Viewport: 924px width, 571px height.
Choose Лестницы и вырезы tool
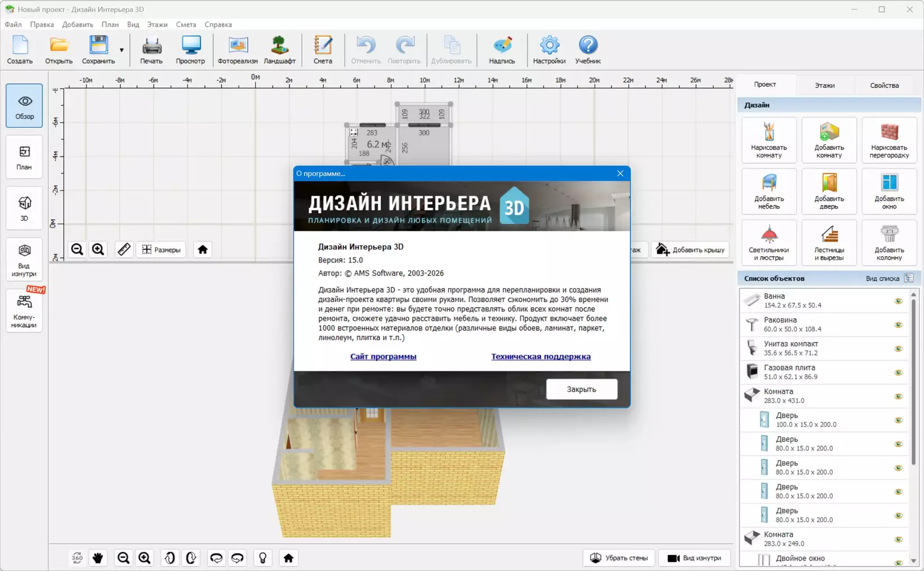pyautogui.click(x=828, y=242)
